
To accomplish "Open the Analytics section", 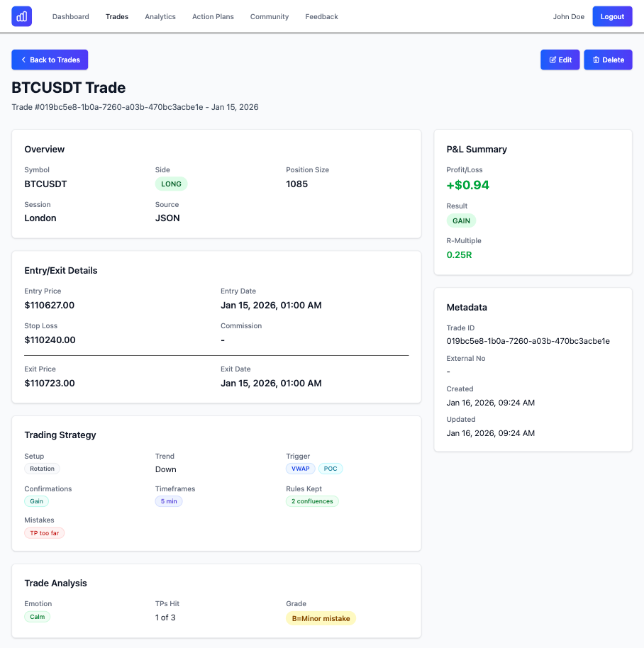I will tap(160, 16).
